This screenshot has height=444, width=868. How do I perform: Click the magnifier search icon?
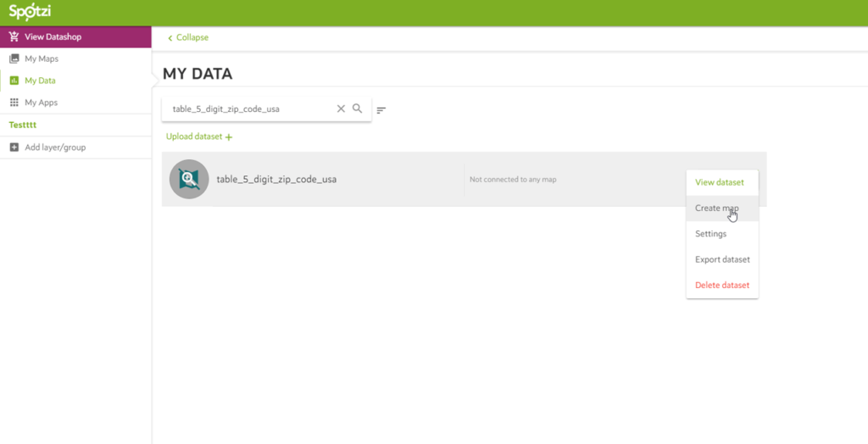click(358, 108)
